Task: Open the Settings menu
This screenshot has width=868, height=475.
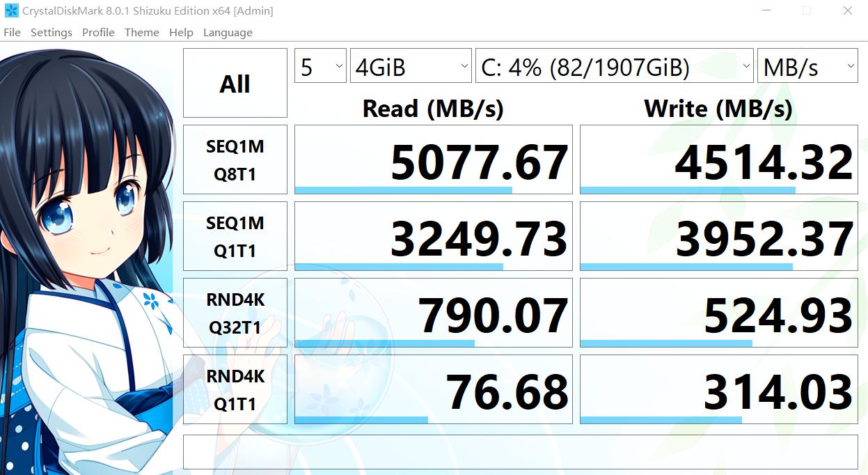Action: click(x=51, y=32)
